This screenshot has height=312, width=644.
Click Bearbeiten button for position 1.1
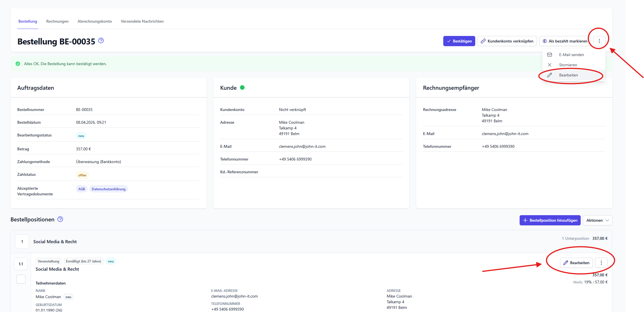pos(576,263)
